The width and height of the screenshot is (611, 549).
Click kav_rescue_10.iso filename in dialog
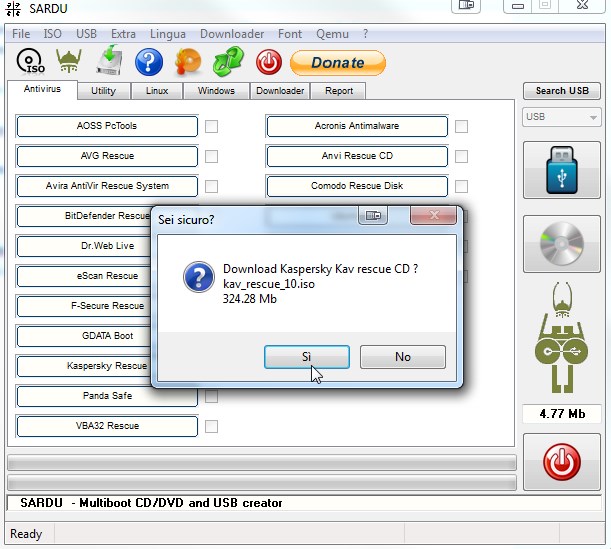[x=268, y=284]
